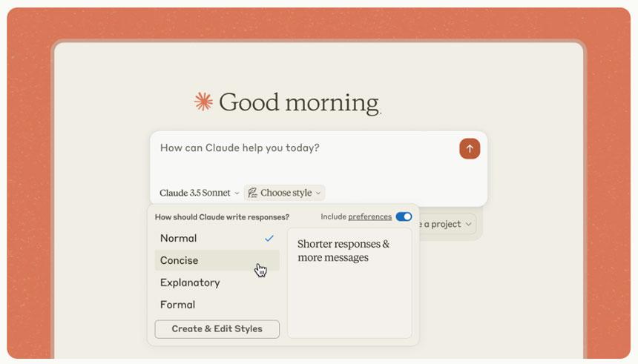Open the Claude 3.5 Sonnet model selector
The image size is (638, 364).
click(200, 193)
